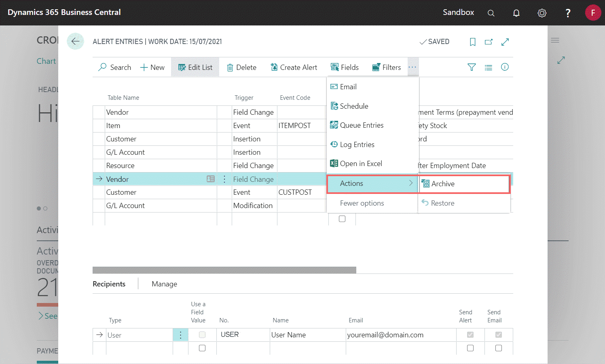
Task: Sort by Table Name column header
Action: point(123,98)
